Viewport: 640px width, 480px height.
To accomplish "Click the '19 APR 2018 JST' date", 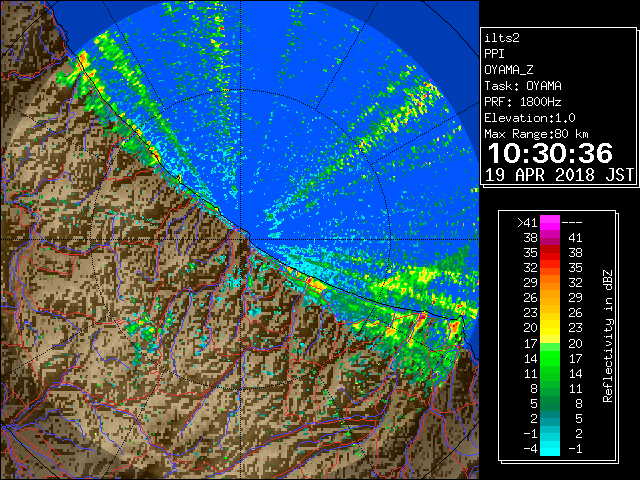I will pos(559,175).
